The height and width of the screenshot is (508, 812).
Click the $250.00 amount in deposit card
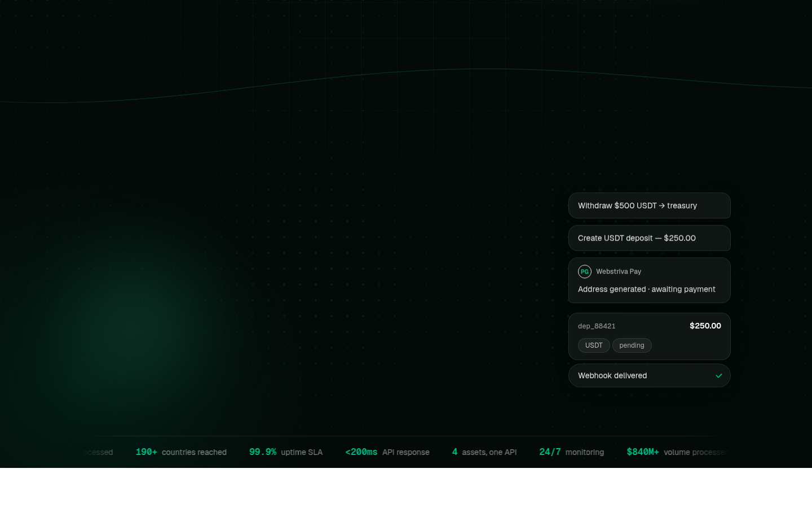pos(705,326)
